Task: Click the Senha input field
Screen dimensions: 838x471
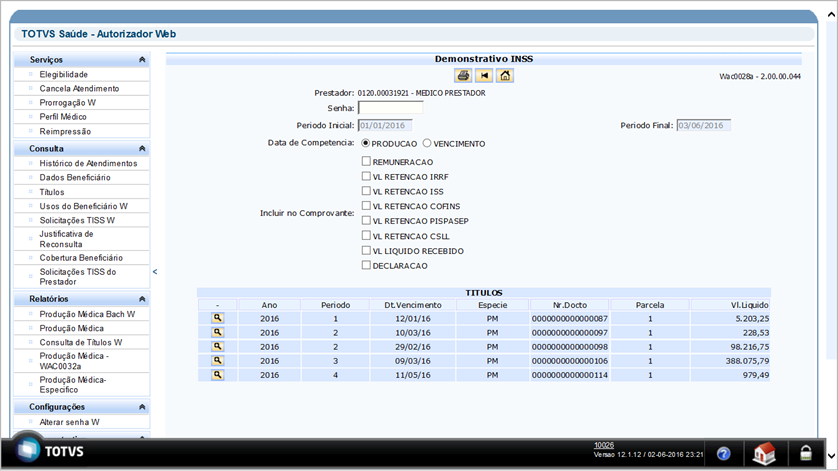Action: pyautogui.click(x=391, y=108)
